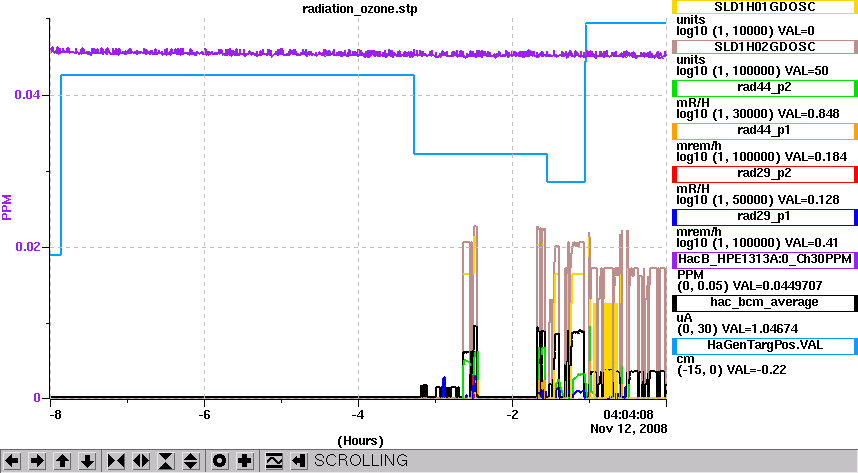Select the hac_bcm_average black legend entry
Screen dimensions: 858x473
(x=764, y=303)
